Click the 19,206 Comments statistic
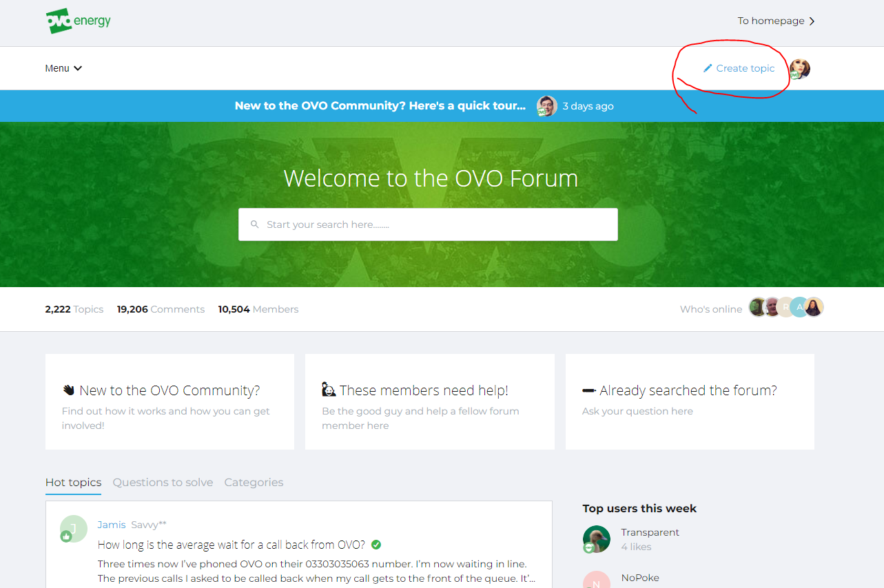 pos(161,309)
